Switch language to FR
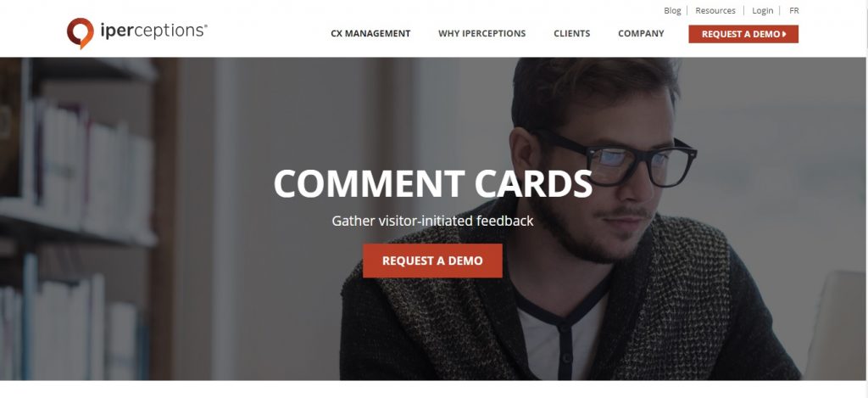 [x=793, y=10]
